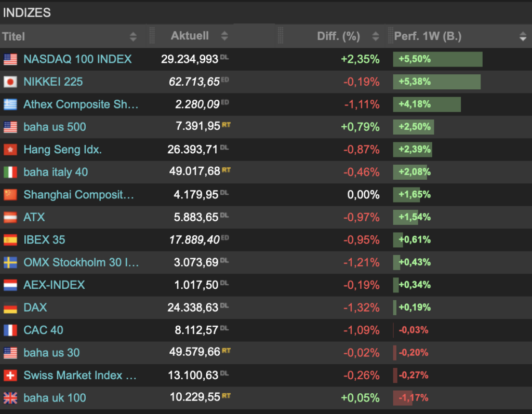
Task: Open the CAC 40 link
Action: pyautogui.click(x=43, y=330)
